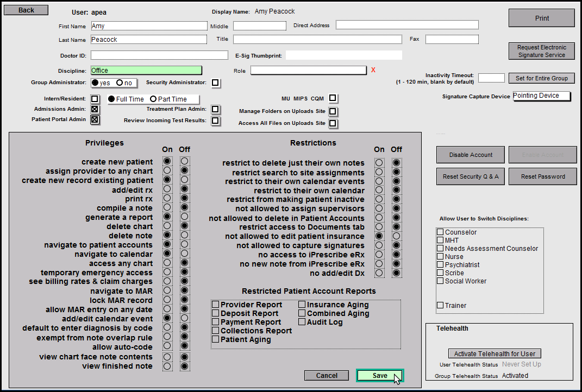
Task: Turn on 'no add/edit Dx' restriction
Action: [379, 273]
